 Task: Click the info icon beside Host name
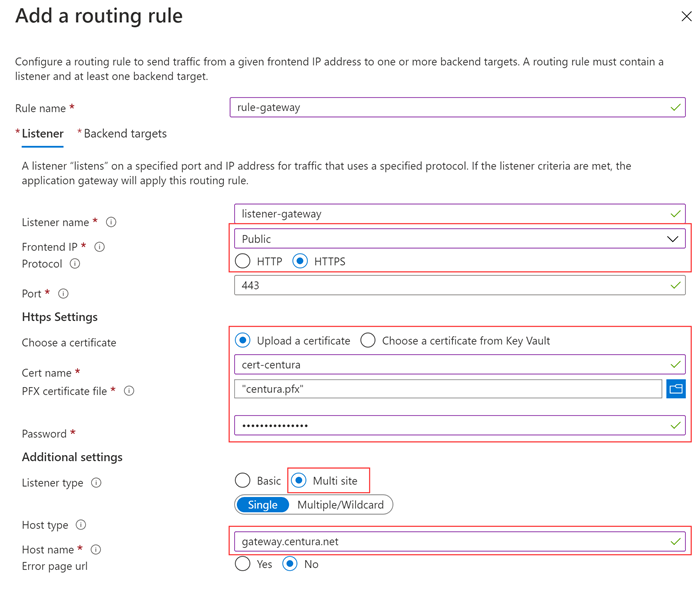point(96,549)
